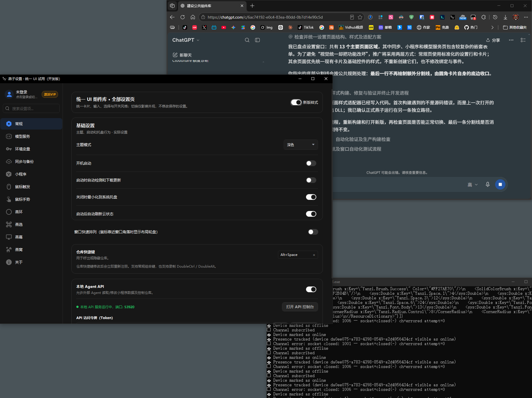532x398 pixels.
Task: Click the Alt+Space hotkey input field
Action: pos(298,255)
